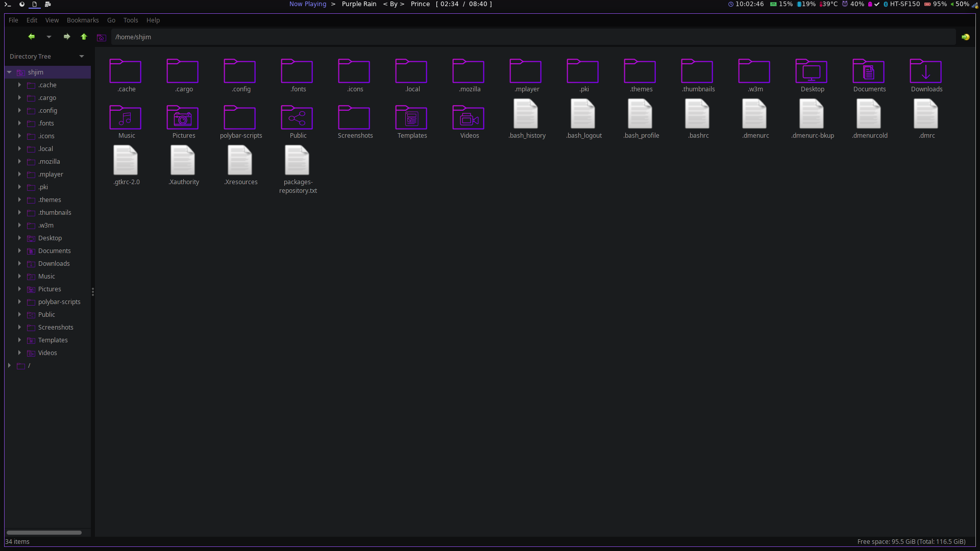Image resolution: width=980 pixels, height=551 pixels.
Task: Expand the root / entry in sidebar
Action: click(9, 366)
